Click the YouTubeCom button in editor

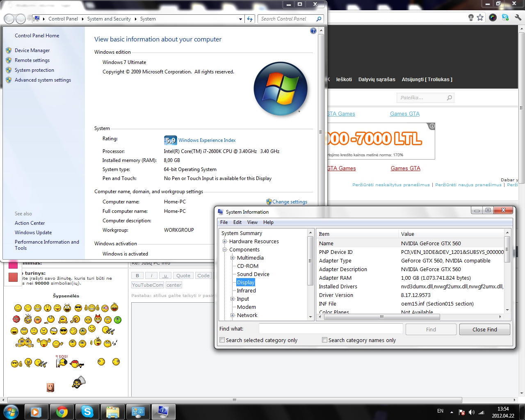(x=148, y=285)
